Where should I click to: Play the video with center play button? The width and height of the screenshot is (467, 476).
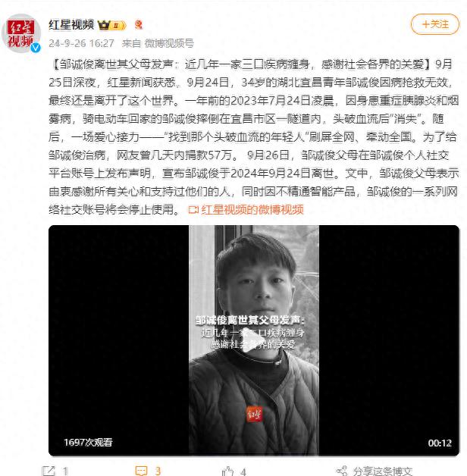coord(253,340)
